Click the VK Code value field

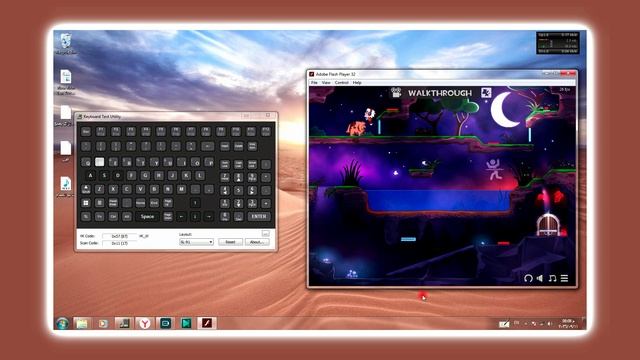120,236
